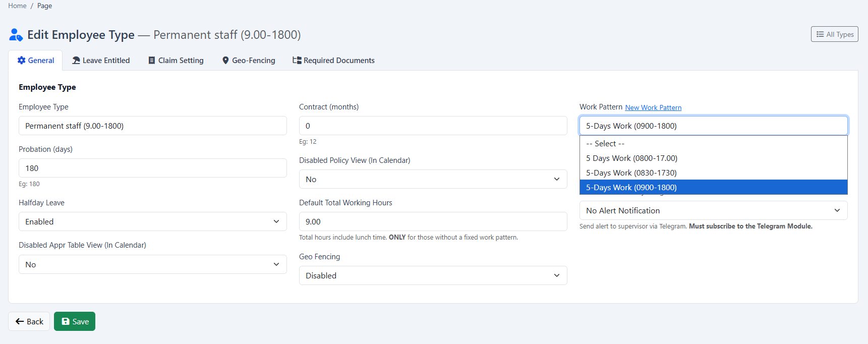Choose the -- Select -- option

713,144
